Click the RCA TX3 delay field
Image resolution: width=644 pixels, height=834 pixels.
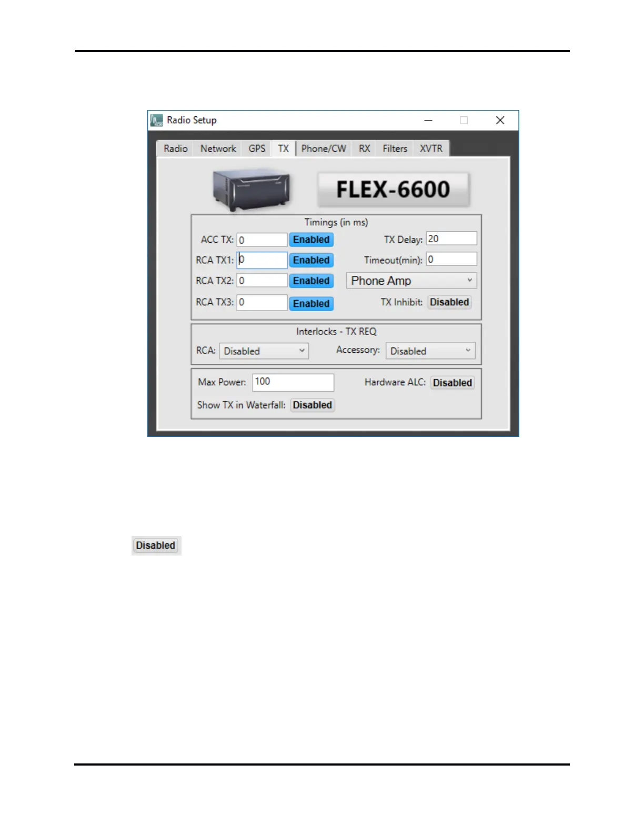coord(262,302)
